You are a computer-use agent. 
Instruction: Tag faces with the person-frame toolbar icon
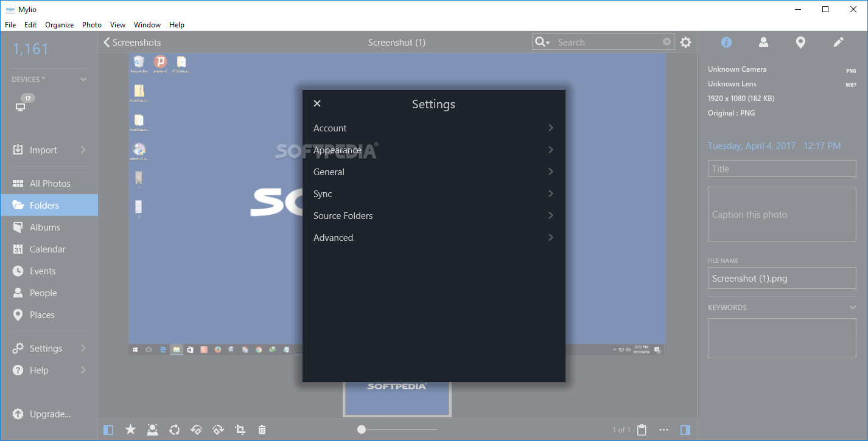152,430
